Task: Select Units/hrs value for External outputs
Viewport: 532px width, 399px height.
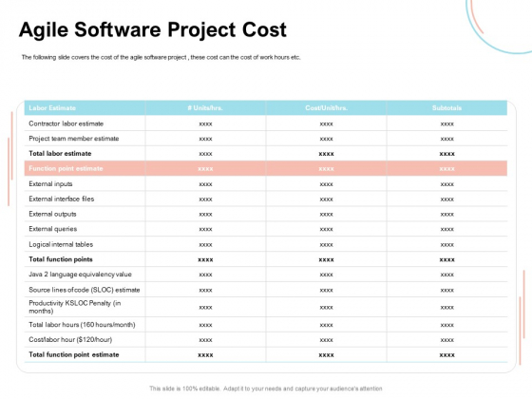Action: tap(205, 215)
